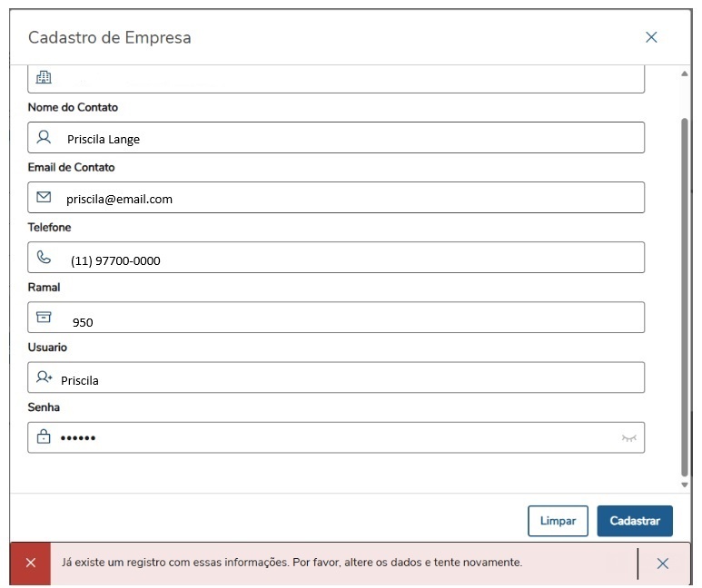Viewport: 702px width, 588px height.
Task: Click the building icon in top field
Action: pyautogui.click(x=44, y=77)
